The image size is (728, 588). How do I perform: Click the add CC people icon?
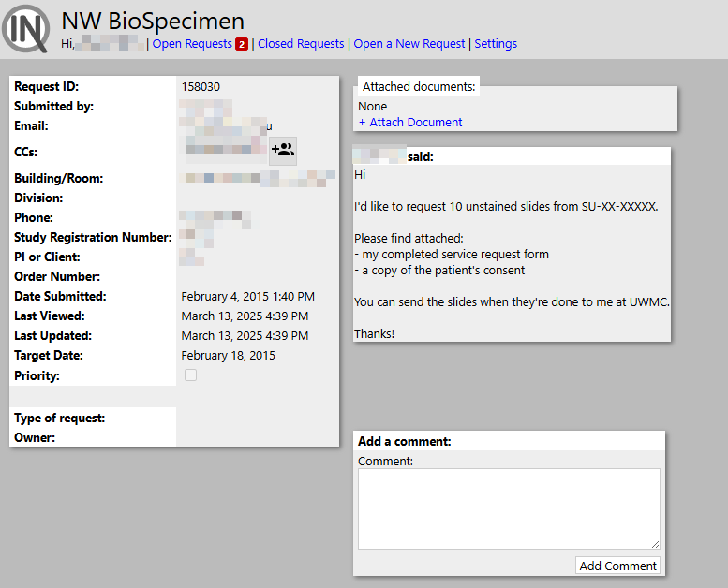coord(283,151)
